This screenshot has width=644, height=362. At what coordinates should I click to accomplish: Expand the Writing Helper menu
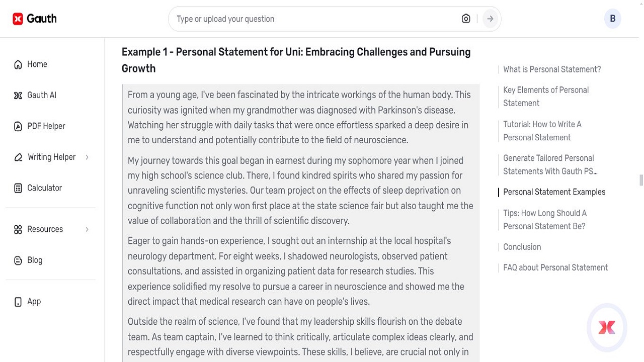tap(51, 157)
